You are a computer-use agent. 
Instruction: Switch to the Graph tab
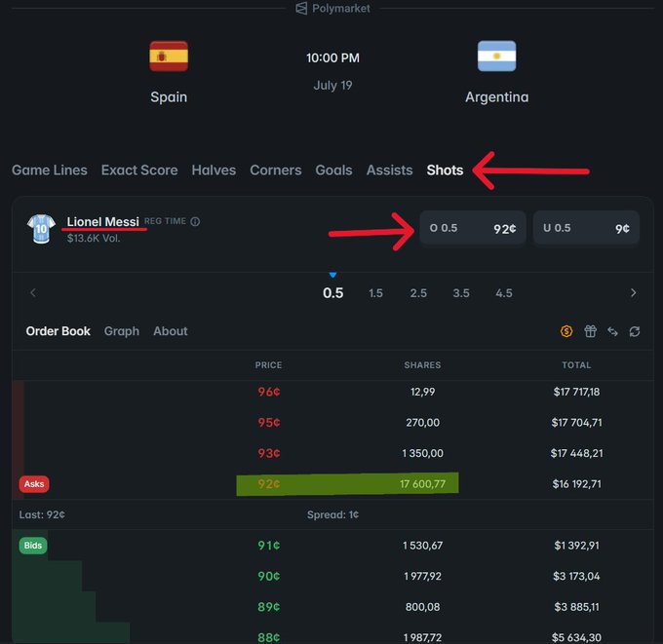122,331
